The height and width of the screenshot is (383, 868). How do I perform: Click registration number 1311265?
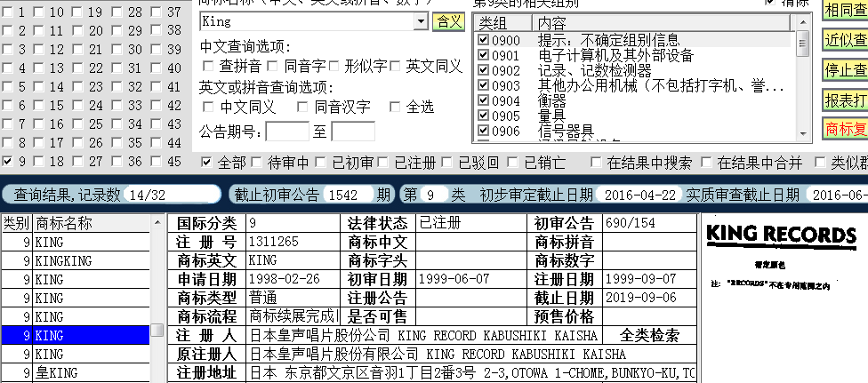click(273, 242)
